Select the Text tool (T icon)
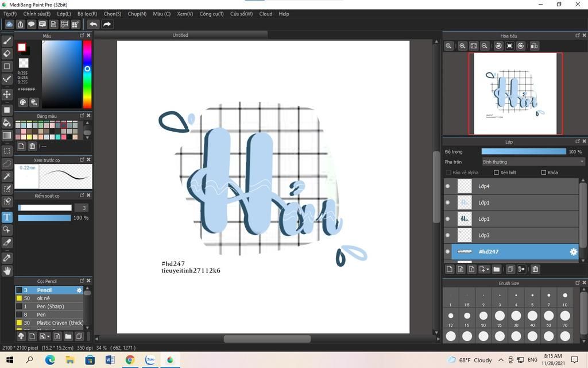Image resolution: width=588 pixels, height=368 pixels. pos(7,217)
